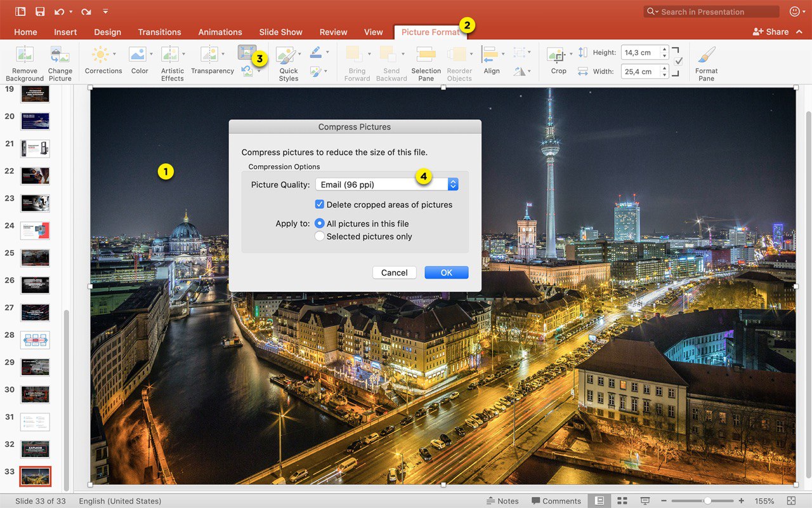This screenshot has width=812, height=508.
Task: Click the Reset Picture icon
Action: (247, 71)
